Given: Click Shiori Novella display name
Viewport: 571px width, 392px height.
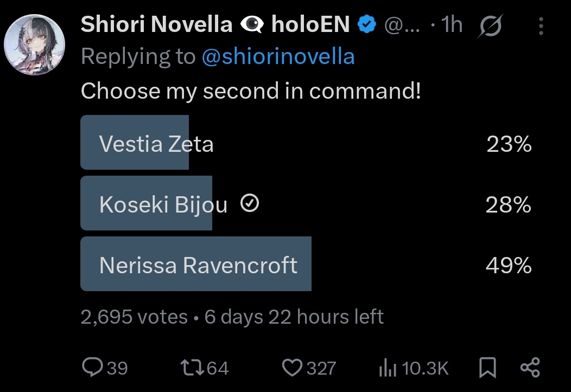Looking at the screenshot, I should pos(156,24).
